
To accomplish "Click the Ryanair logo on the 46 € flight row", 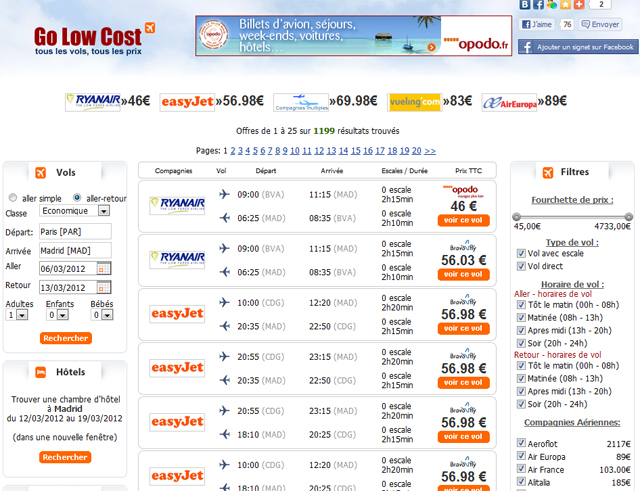I will [177, 206].
